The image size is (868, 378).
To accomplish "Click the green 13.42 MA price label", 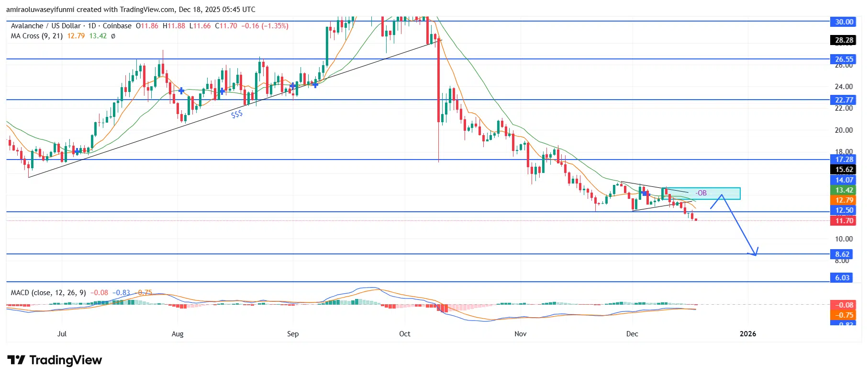I will pos(844,190).
